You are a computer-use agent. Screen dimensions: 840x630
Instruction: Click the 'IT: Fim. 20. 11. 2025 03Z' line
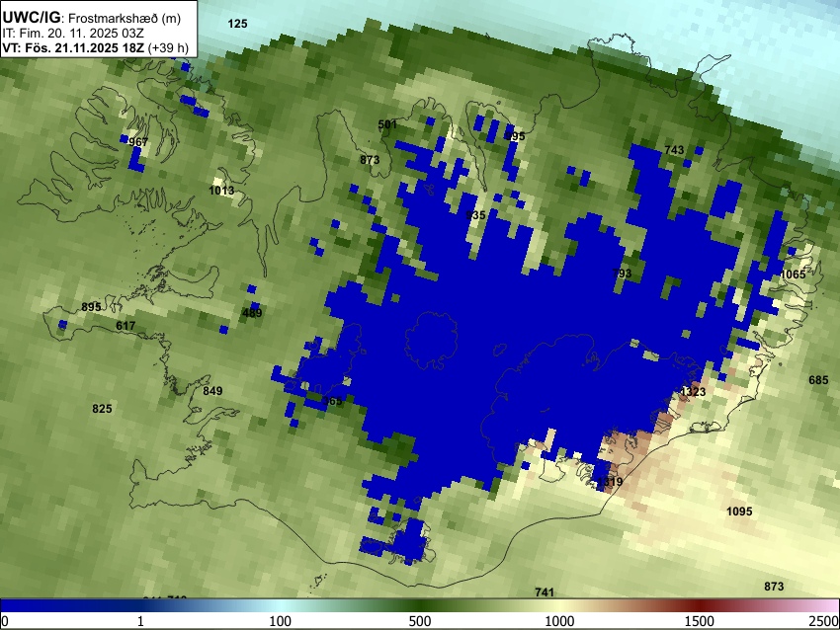point(73,34)
